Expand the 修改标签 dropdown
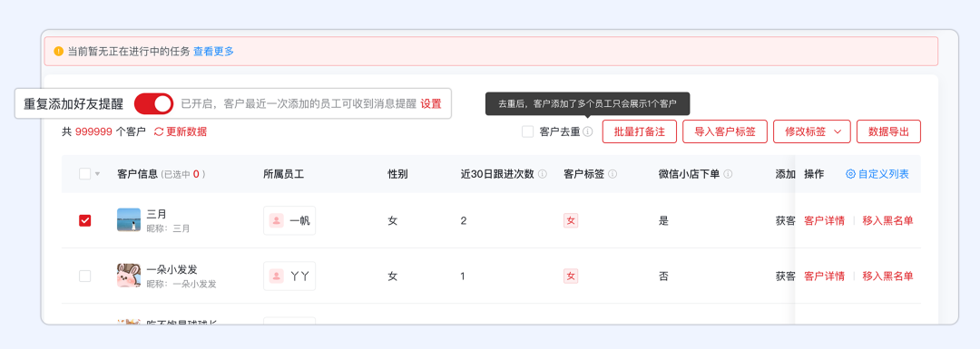980x349 pixels. (812, 131)
